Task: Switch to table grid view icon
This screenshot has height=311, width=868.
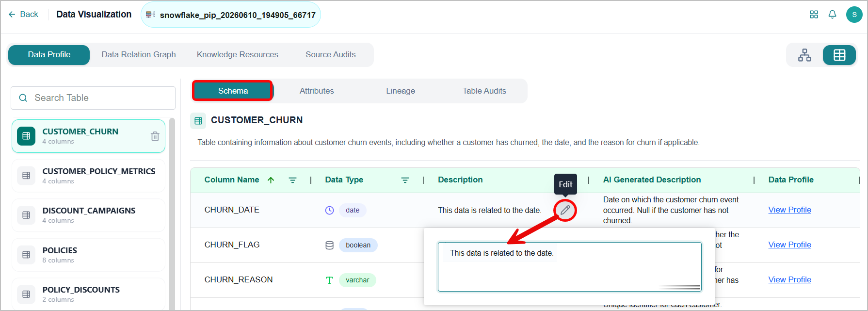Action: (839, 55)
